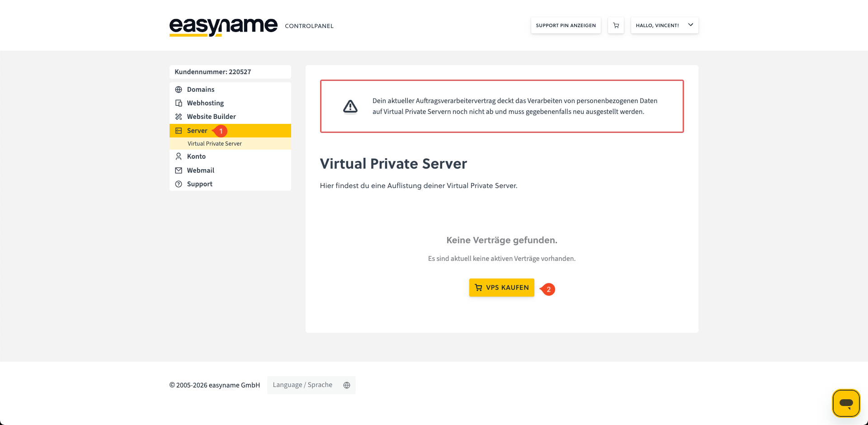This screenshot has height=425, width=868.
Task: Click the Webmail envelope icon
Action: coord(179,170)
